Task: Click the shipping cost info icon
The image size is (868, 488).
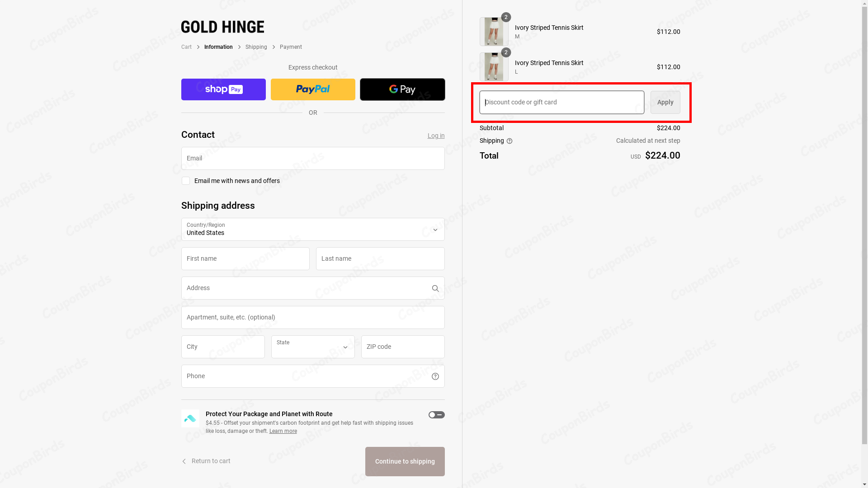Action: 509,141
